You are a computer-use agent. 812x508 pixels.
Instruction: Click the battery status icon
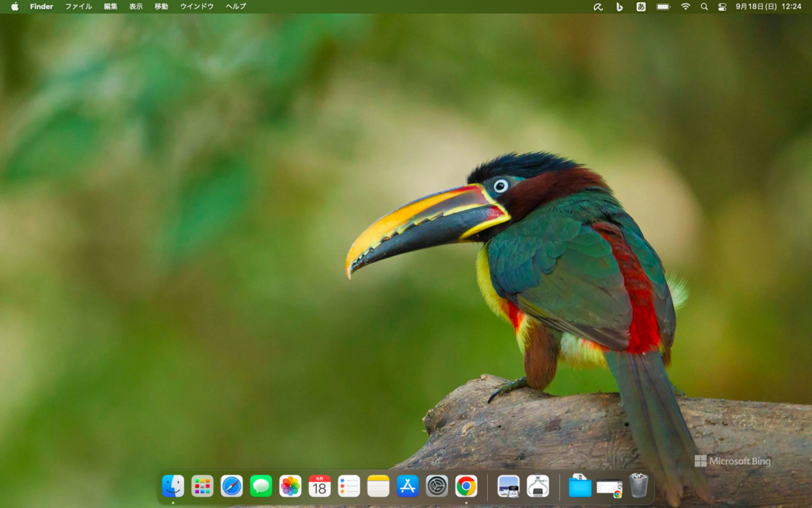pyautogui.click(x=663, y=7)
